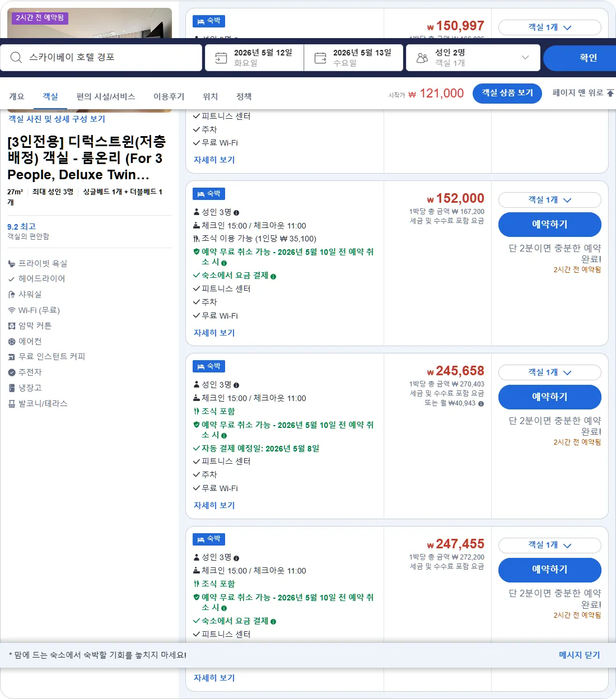
Task: Open the free-cancellation info icon in the ₩245,658 offer
Action: click(x=224, y=436)
